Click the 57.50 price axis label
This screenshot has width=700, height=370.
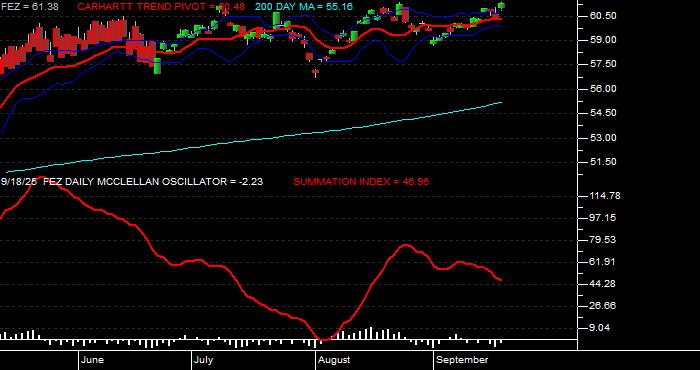coord(604,64)
